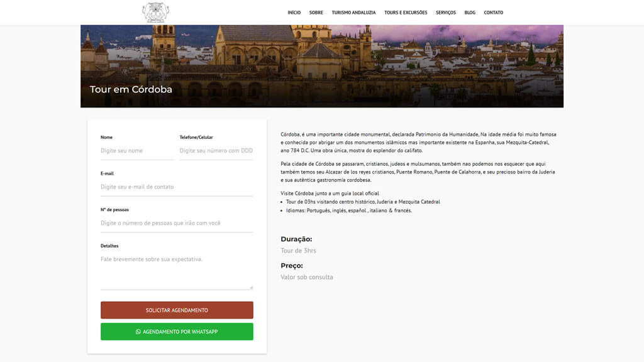This screenshot has width=644, height=362.
Task: Click the Duração: heading
Action: (x=296, y=239)
